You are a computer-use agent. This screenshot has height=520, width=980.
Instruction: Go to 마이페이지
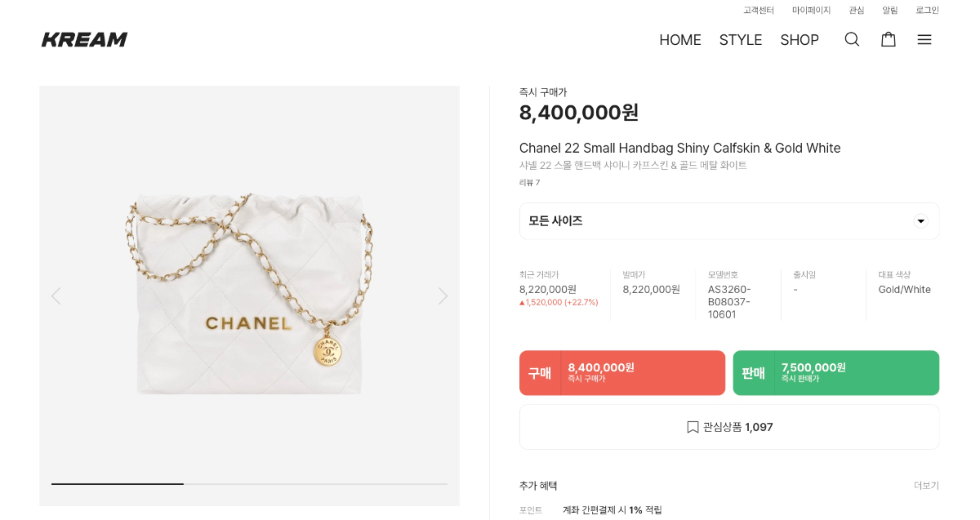pos(811,11)
